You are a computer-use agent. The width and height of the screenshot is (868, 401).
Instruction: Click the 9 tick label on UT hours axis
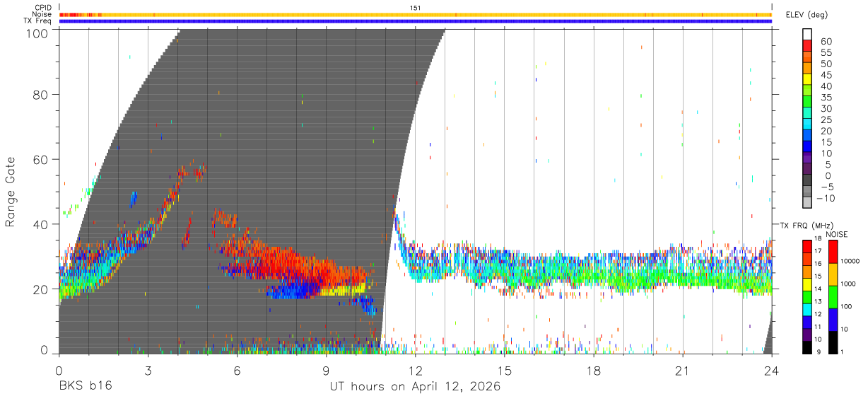pyautogui.click(x=326, y=371)
